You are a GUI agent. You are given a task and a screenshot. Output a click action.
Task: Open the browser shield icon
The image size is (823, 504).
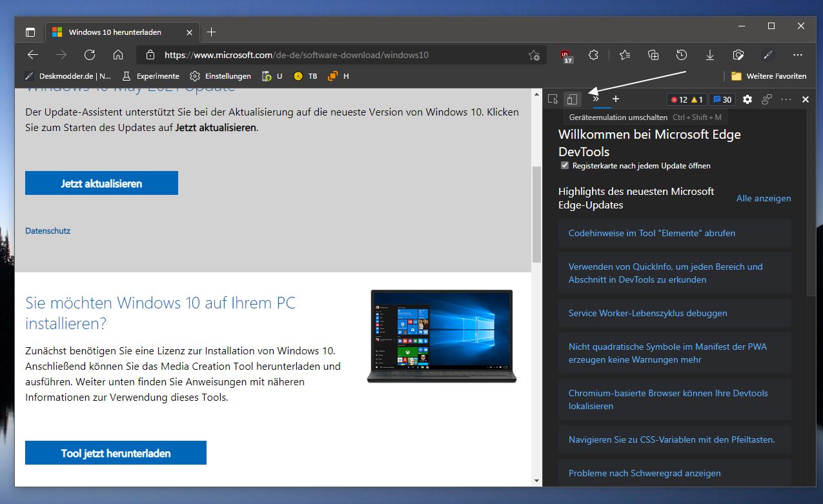pyautogui.click(x=739, y=55)
